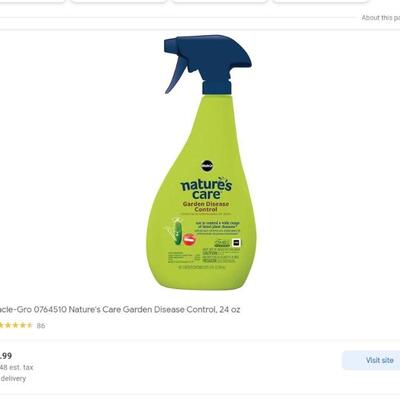Open the About this page link
400x400 pixels.
(381, 18)
